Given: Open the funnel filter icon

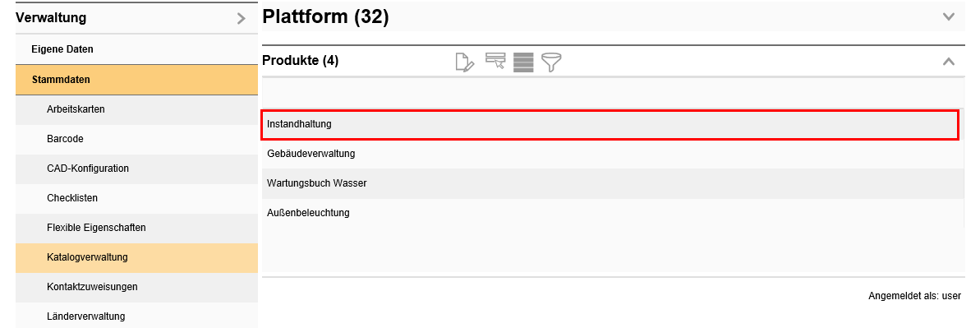Looking at the screenshot, I should [x=551, y=62].
